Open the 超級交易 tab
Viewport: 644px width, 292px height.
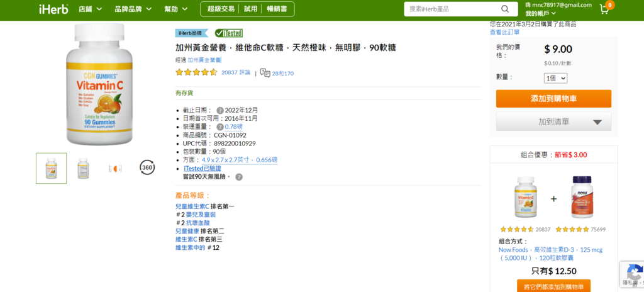221,9
